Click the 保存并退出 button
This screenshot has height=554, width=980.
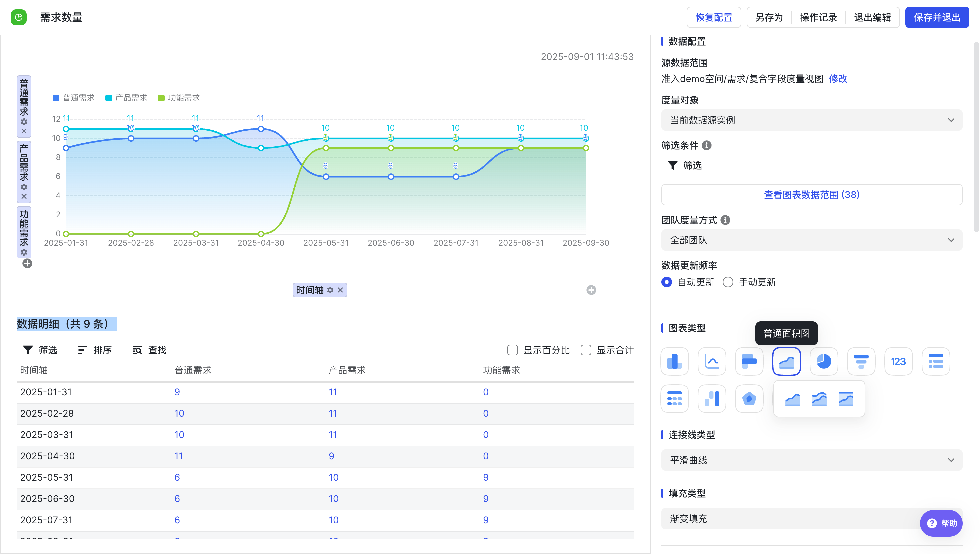(x=937, y=18)
